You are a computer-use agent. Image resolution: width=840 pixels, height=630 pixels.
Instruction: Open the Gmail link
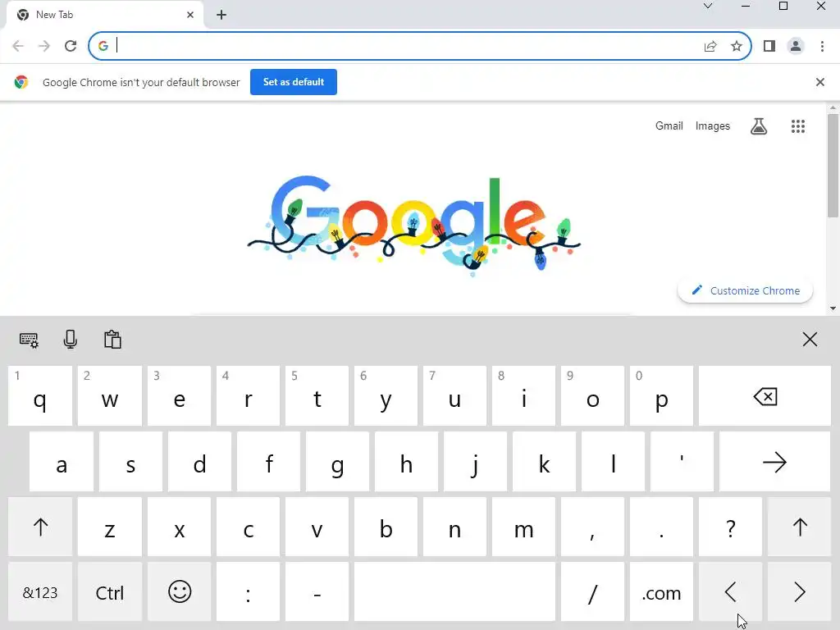click(x=669, y=126)
